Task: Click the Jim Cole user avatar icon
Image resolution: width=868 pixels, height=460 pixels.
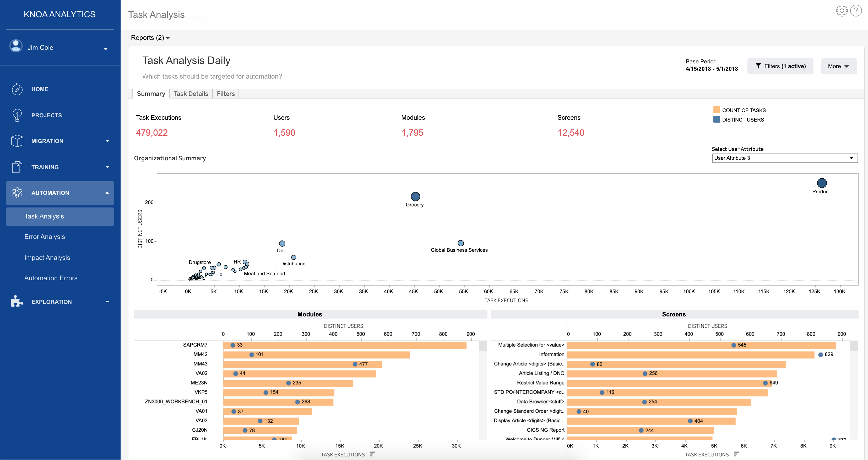Action: click(x=16, y=46)
